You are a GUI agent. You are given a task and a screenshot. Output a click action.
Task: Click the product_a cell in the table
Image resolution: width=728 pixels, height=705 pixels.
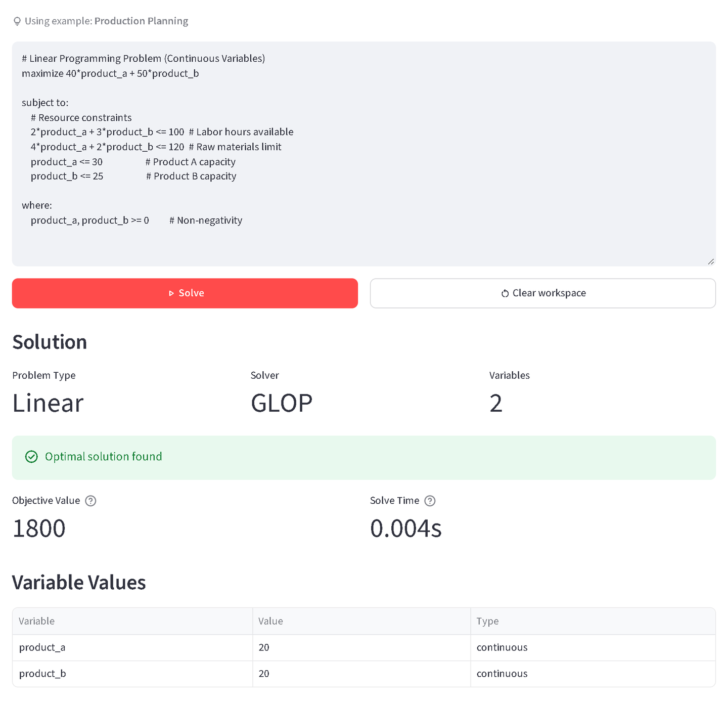click(x=132, y=648)
